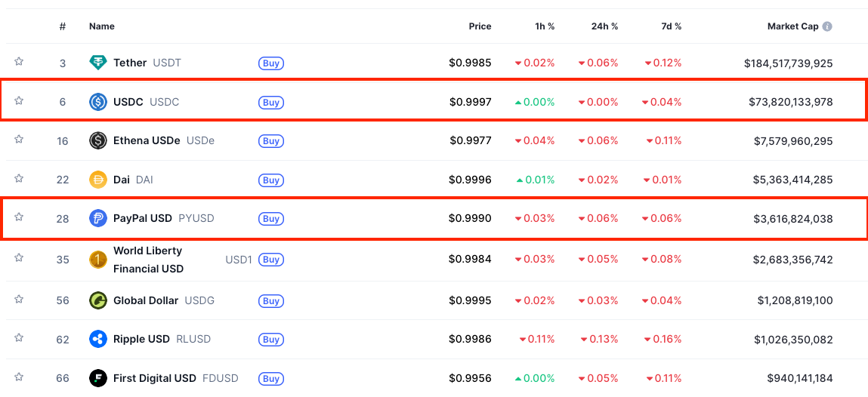Sort by the Name column header
The width and height of the screenshot is (868, 397).
pyautogui.click(x=102, y=26)
